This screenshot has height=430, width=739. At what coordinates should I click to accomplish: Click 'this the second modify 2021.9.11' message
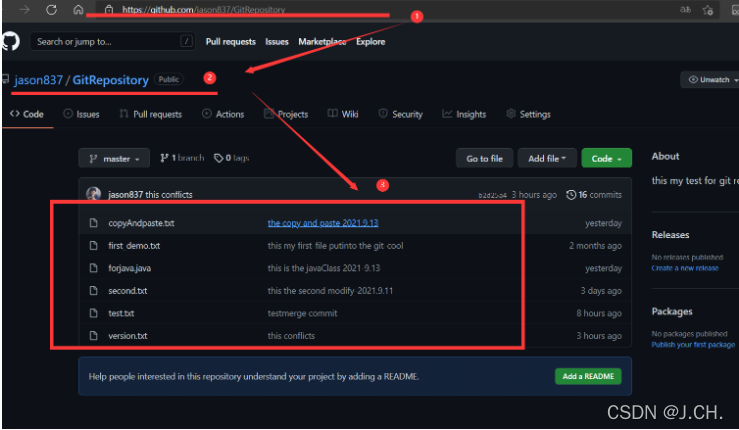[330, 291]
